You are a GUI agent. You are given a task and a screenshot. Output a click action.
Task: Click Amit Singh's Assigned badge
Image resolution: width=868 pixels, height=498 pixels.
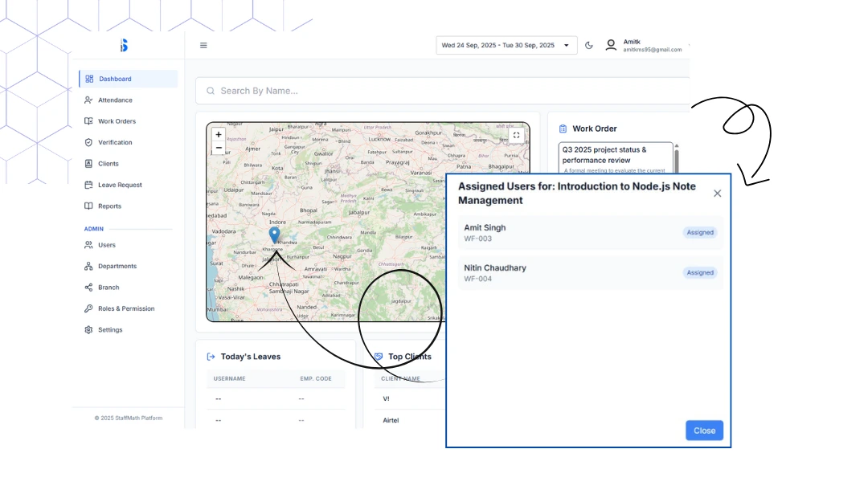[x=700, y=232]
